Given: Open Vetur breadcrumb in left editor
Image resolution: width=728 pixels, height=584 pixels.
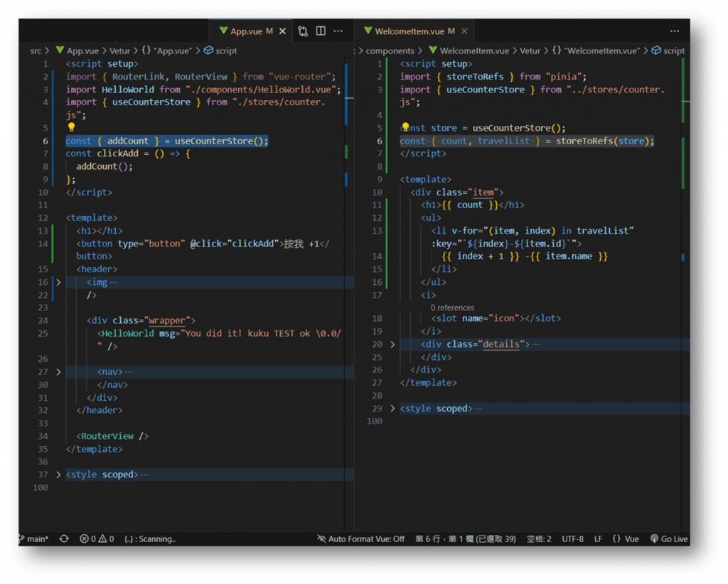Looking at the screenshot, I should [119, 51].
